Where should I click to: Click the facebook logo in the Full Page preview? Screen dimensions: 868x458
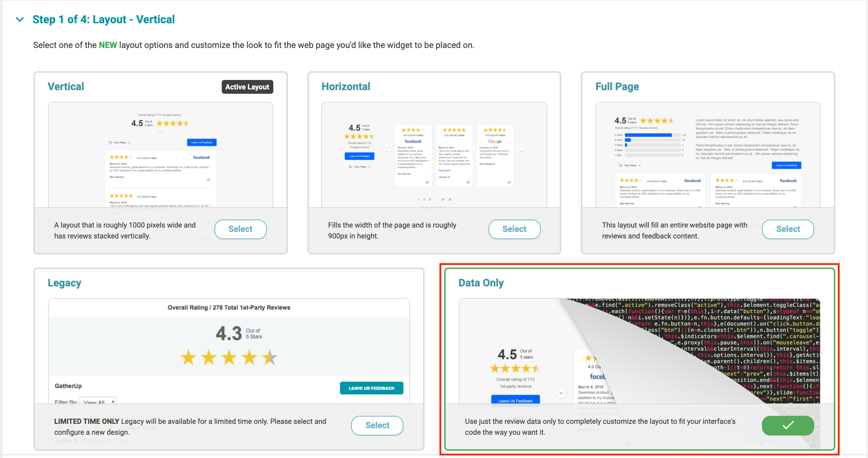(692, 180)
